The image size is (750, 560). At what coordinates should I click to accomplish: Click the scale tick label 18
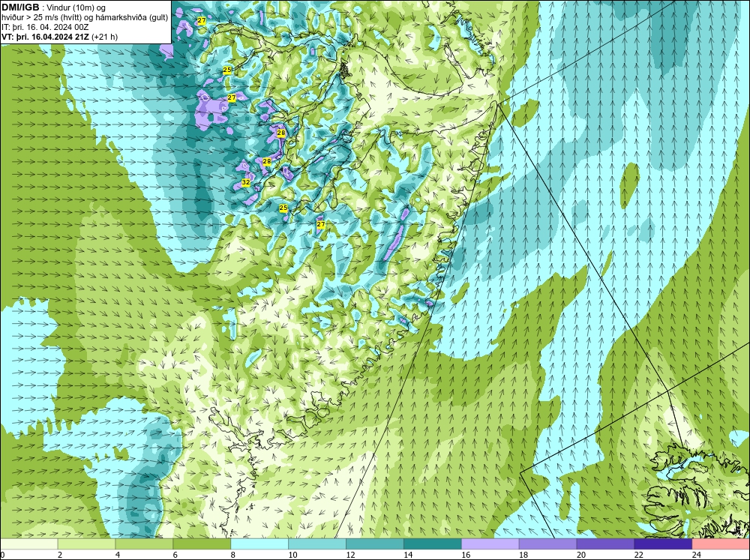(523, 555)
